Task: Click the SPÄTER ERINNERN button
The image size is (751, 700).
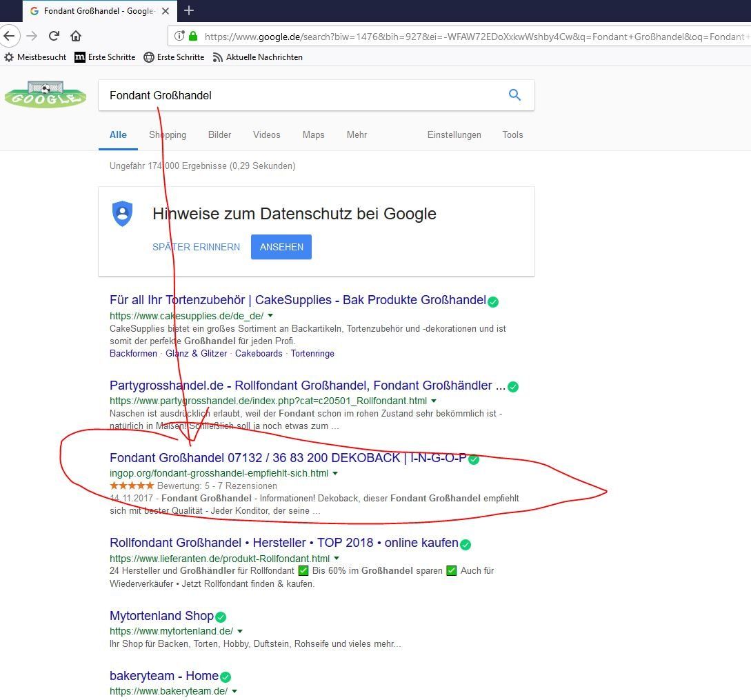Action: (197, 247)
